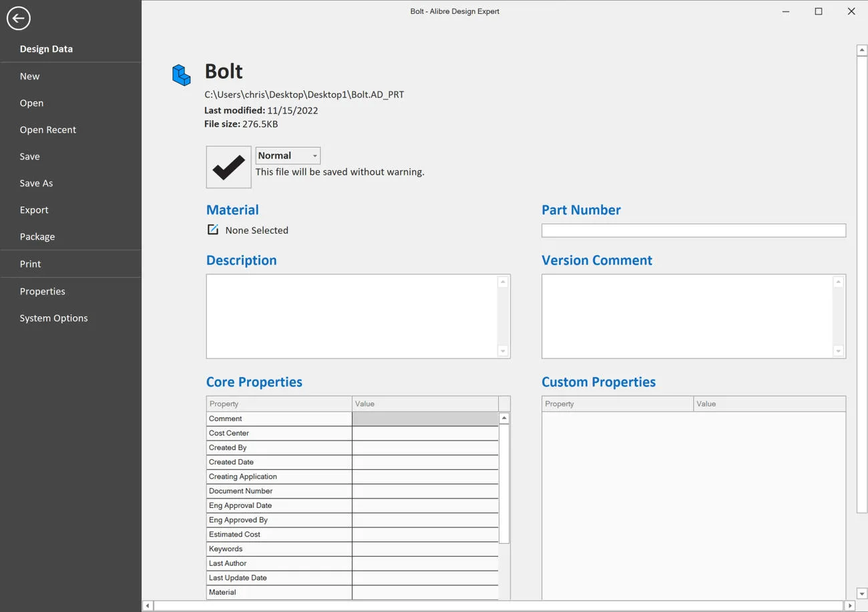868x612 pixels.
Task: Click the Cost Center value cell
Action: point(425,433)
